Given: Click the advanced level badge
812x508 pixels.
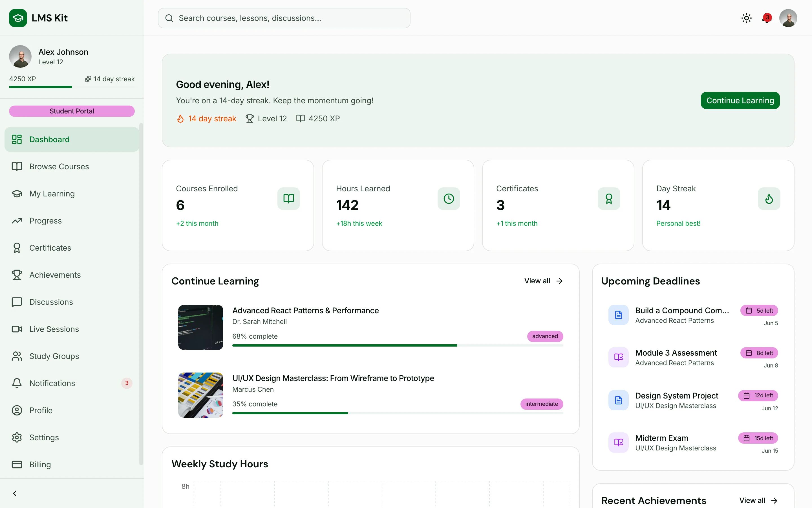Looking at the screenshot, I should (x=545, y=336).
